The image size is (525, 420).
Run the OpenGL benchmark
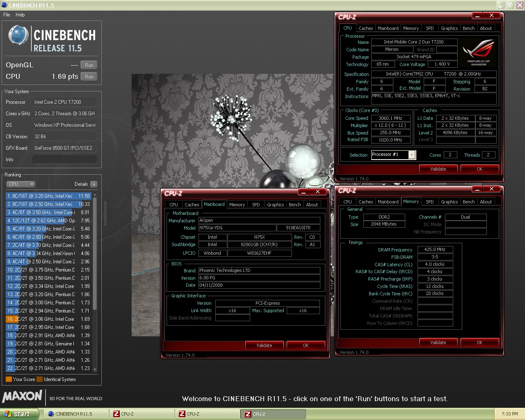[89, 65]
